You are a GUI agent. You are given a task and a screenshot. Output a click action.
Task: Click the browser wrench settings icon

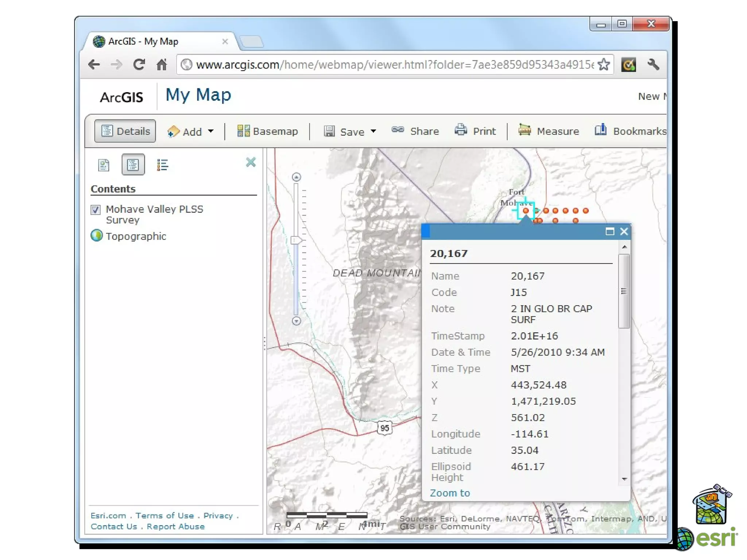pyautogui.click(x=653, y=65)
